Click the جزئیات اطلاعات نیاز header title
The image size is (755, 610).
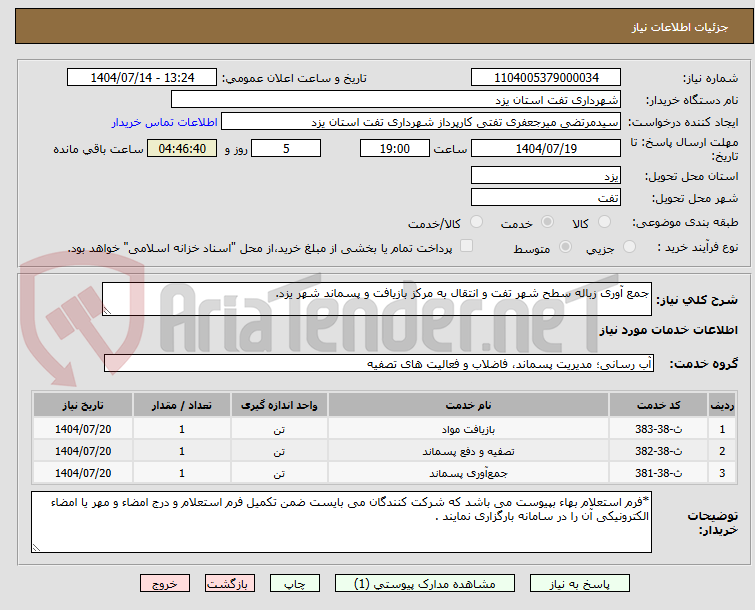coord(680,27)
